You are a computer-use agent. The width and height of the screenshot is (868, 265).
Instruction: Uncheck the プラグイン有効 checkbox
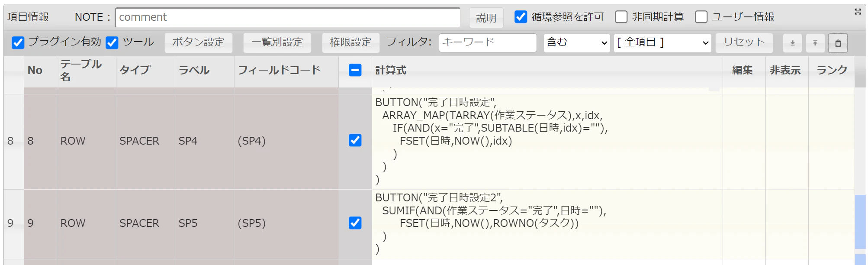tap(18, 42)
